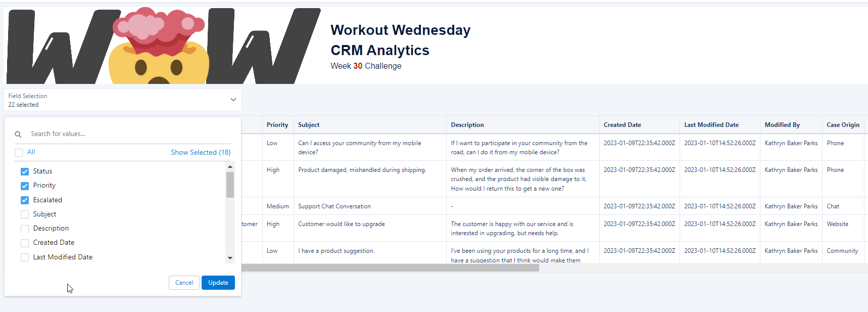Uncheck the Status checkbox
The image size is (868, 312).
(25, 171)
